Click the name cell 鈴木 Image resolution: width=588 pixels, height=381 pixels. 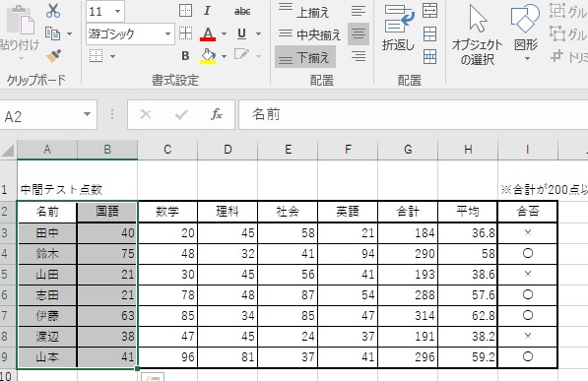pyautogui.click(x=47, y=254)
